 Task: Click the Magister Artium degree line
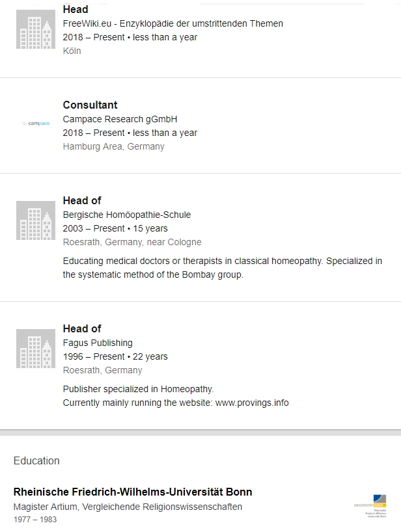128,507
